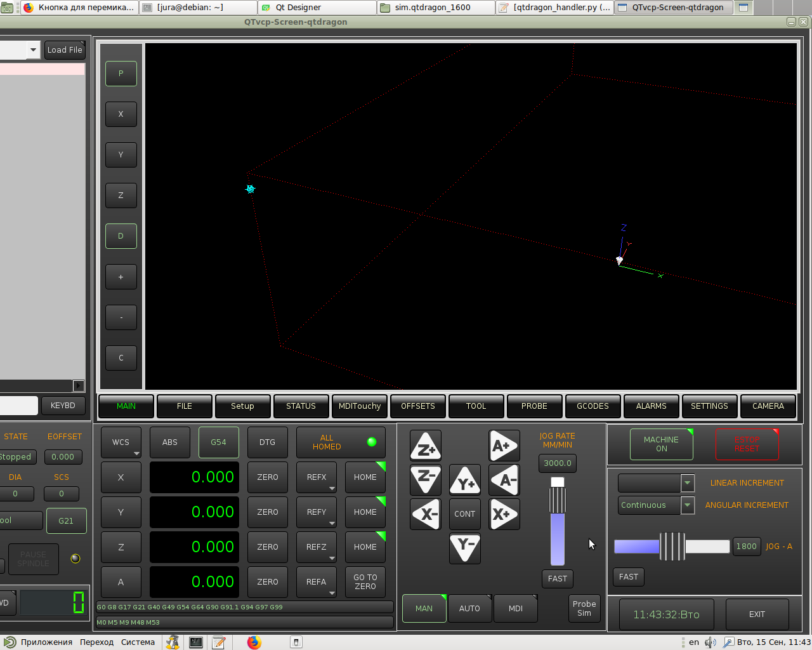Toggle DTG distance-to-go display
The image size is (812, 650).
268,442
